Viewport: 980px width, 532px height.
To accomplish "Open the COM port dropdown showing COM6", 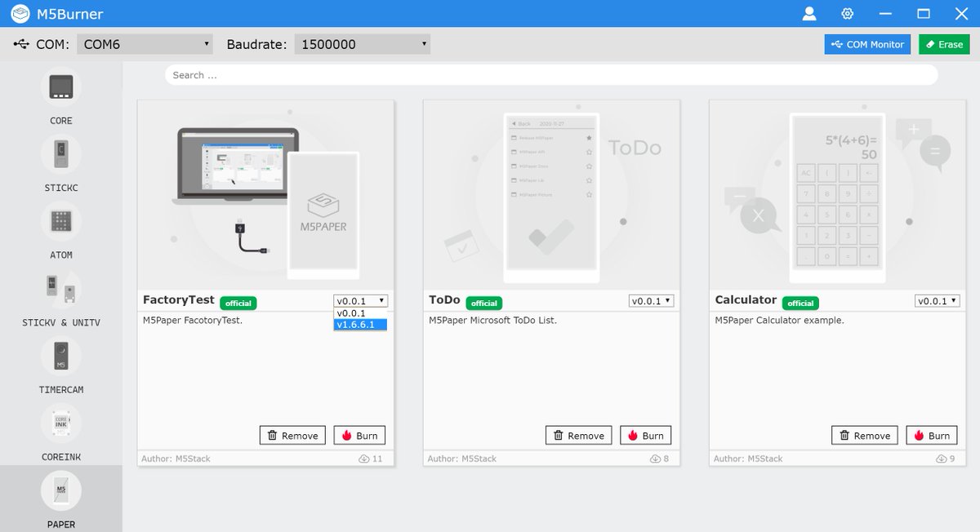I will [x=145, y=44].
